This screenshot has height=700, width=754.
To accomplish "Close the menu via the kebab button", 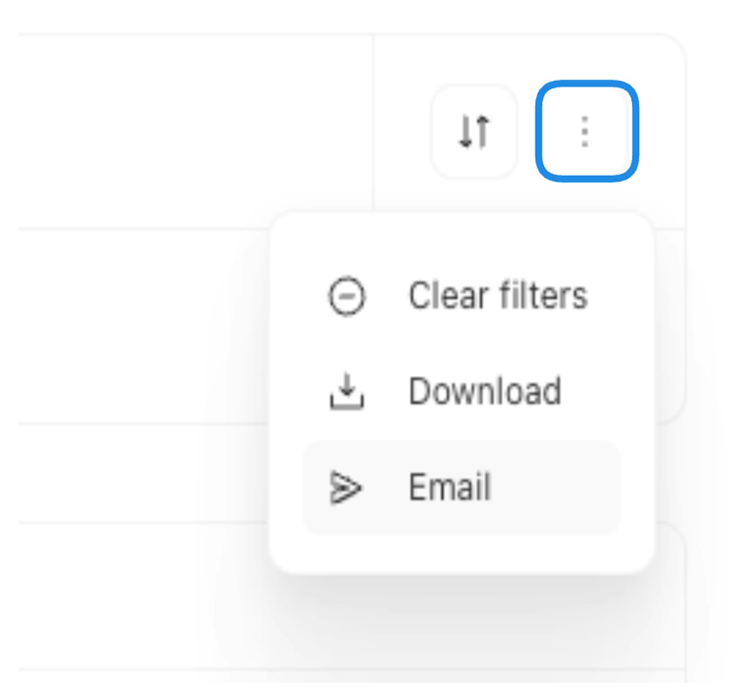I will pyautogui.click(x=586, y=132).
